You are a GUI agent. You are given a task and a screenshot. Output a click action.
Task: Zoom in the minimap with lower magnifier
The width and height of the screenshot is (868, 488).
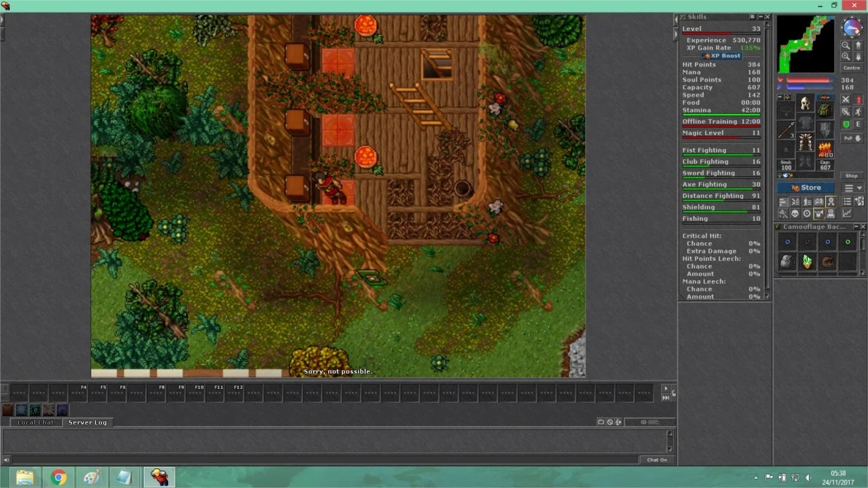click(x=846, y=56)
